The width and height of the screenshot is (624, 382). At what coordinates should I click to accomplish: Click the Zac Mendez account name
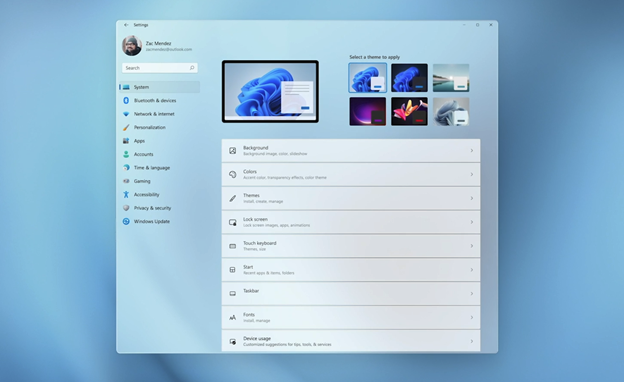pyautogui.click(x=158, y=43)
